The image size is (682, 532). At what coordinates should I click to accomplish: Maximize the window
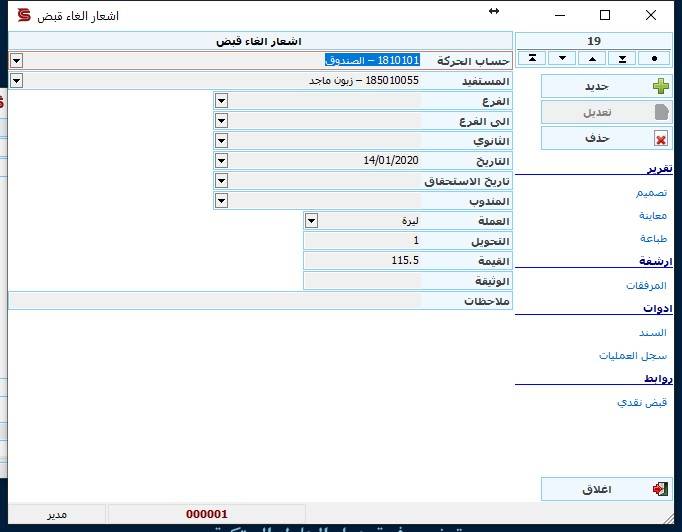[605, 15]
